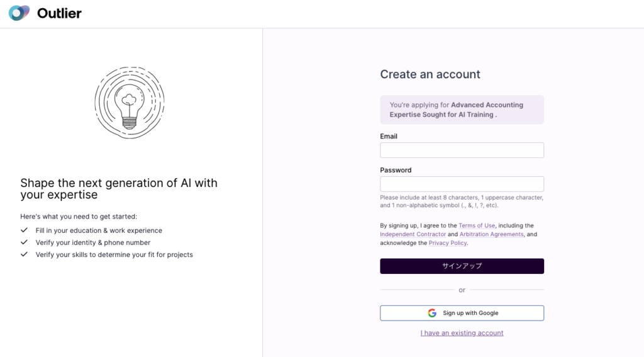This screenshot has width=644, height=357.
Task: Open the Terms of Use link
Action: coord(477,225)
